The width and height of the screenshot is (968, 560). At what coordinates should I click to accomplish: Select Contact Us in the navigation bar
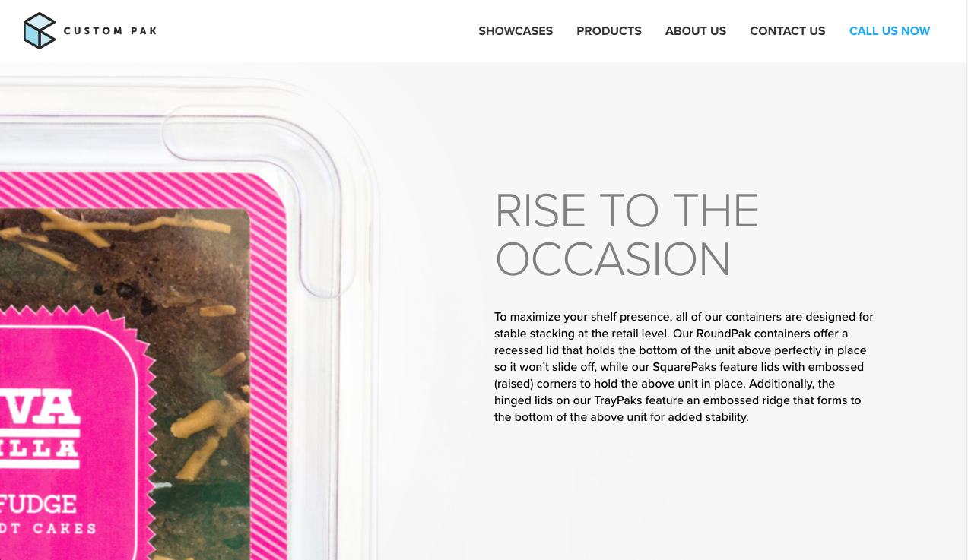pos(788,31)
